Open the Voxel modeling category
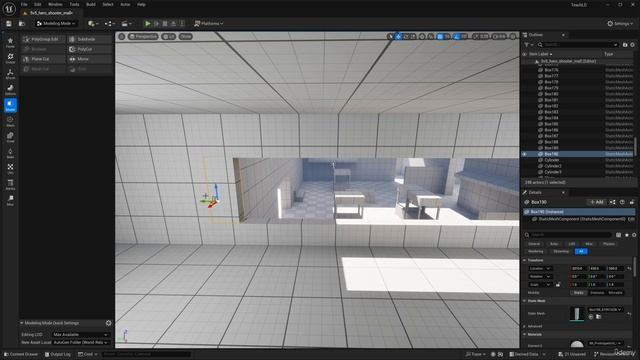 (x=10, y=137)
